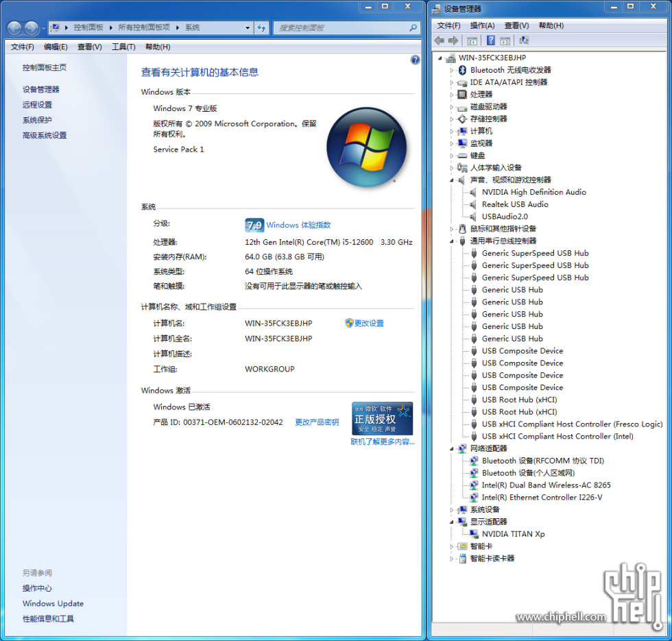Viewport: 672px width, 641px height.
Task: Expand the 智能卡读卡器 category
Action: point(451,559)
